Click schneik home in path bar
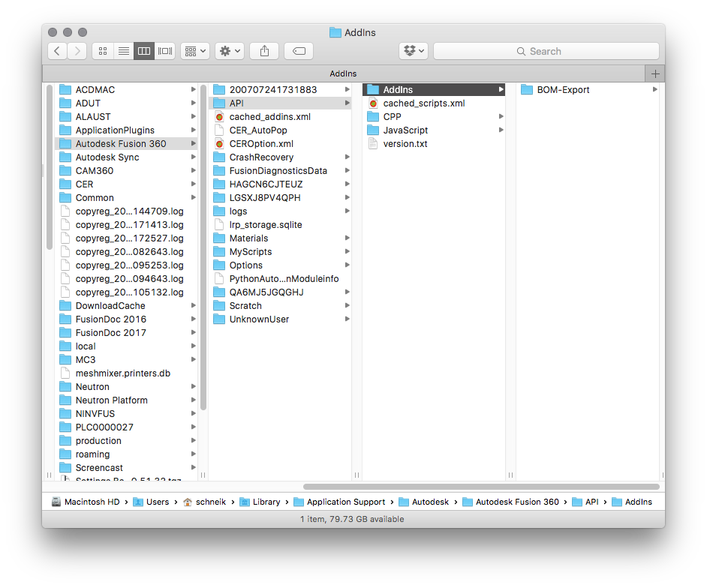707x588 pixels. [205, 502]
